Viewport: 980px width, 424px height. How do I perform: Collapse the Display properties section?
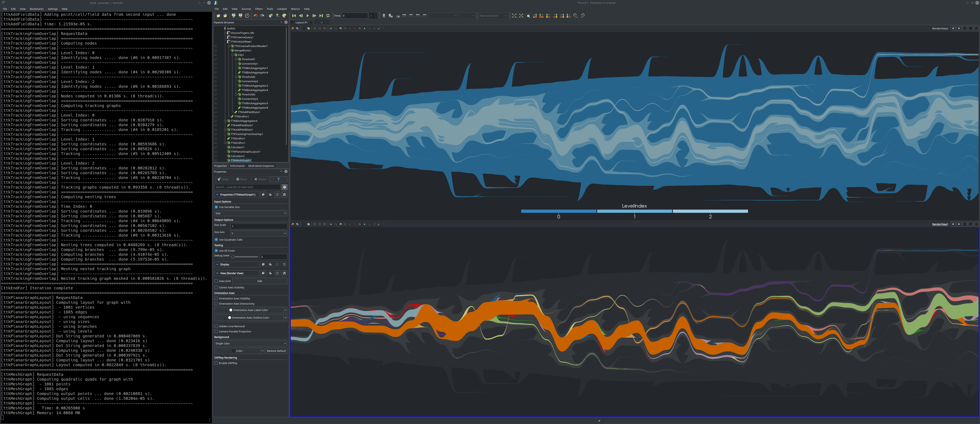coord(217,265)
